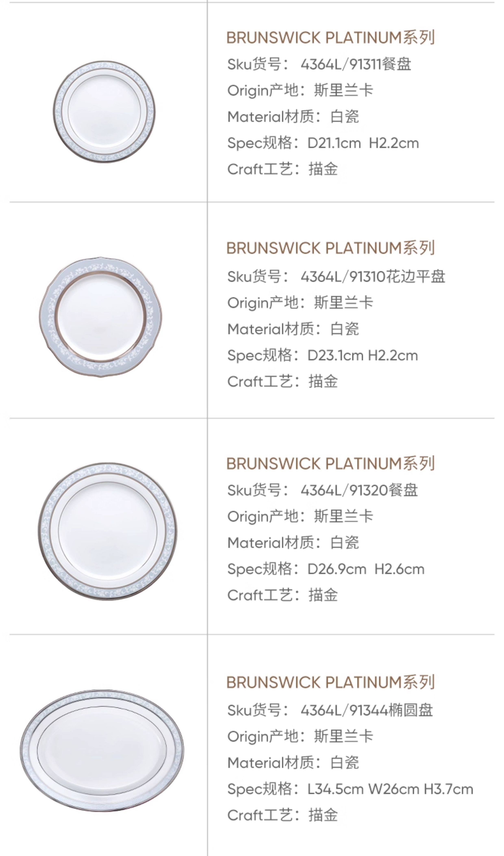The image size is (504, 856).
Task: Click the Craft工艺 line under SKU 91320
Action: coord(282,595)
